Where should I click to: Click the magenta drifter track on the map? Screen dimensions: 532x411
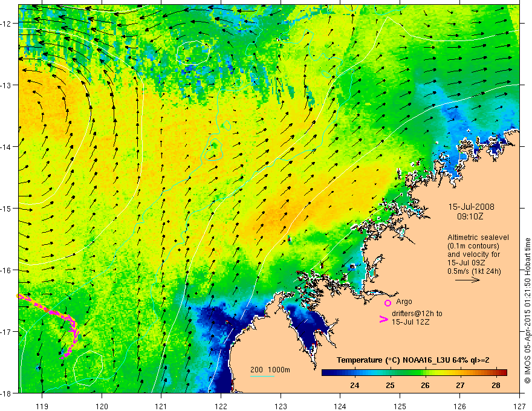73,322
